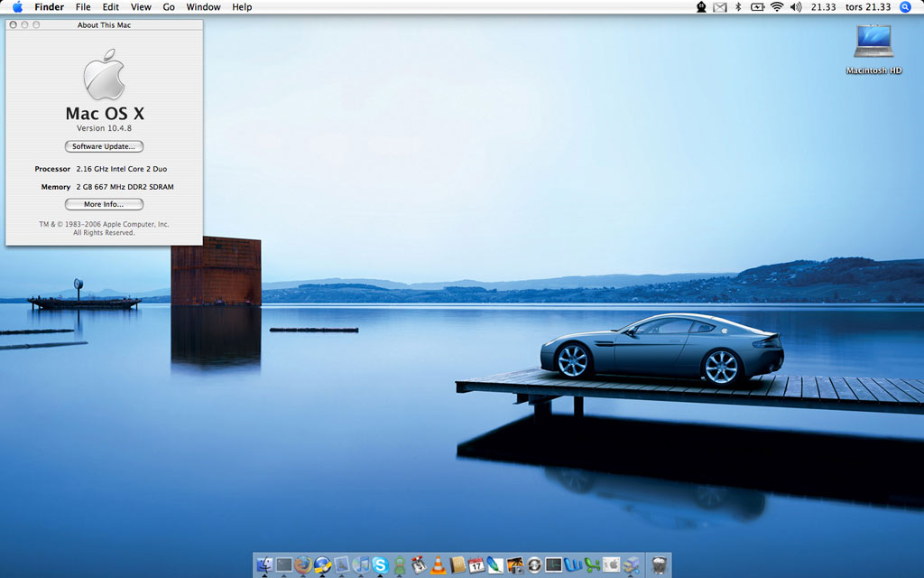Open the volume menu bar icon
Screen dimensions: 924x578
pyautogui.click(x=796, y=7)
